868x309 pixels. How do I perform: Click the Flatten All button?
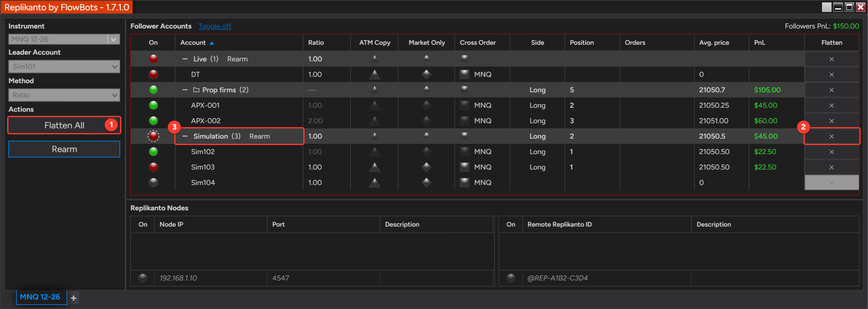pyautogui.click(x=64, y=125)
